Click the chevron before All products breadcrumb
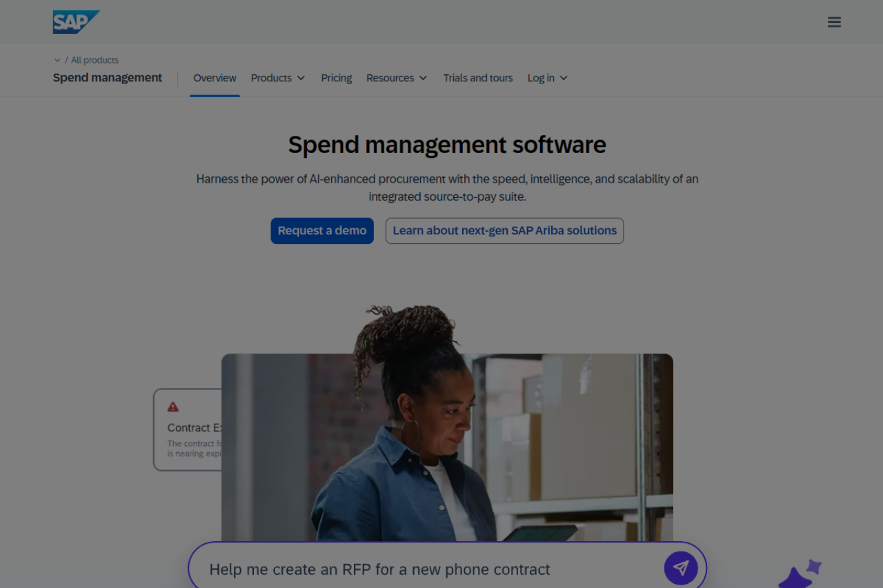 tap(57, 61)
